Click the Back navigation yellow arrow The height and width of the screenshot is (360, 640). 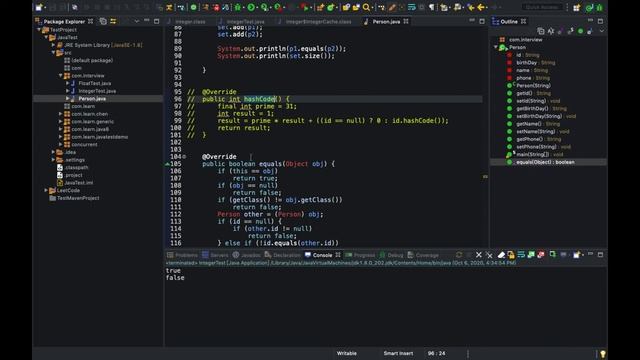coord(481,7)
